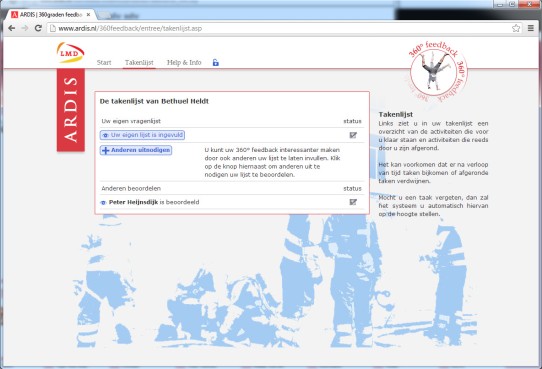Click the 360° feedback circular logo
542x369 pixels.
(438, 72)
